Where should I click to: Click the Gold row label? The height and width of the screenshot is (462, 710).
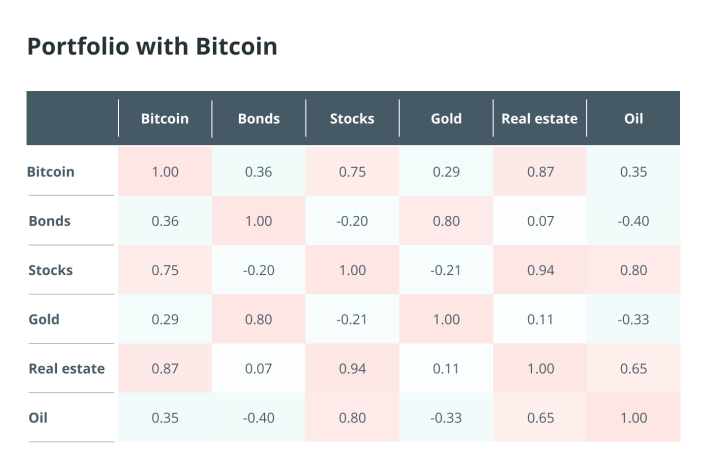(x=44, y=319)
